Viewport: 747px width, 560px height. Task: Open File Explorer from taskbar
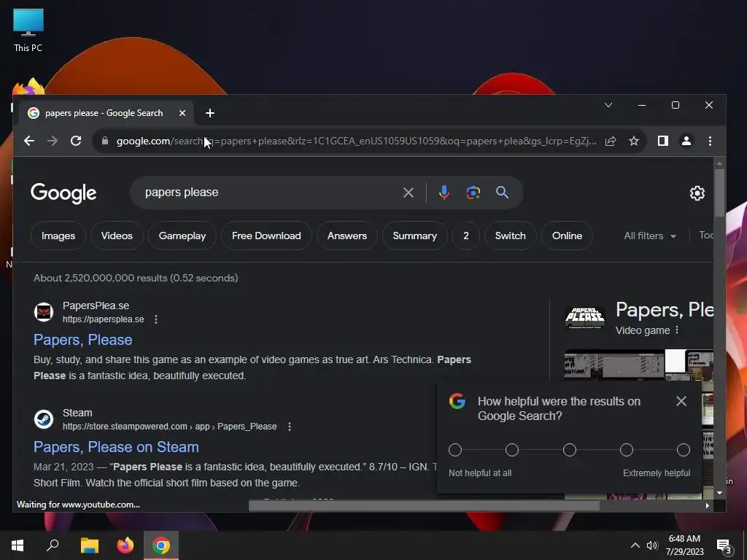pos(89,545)
